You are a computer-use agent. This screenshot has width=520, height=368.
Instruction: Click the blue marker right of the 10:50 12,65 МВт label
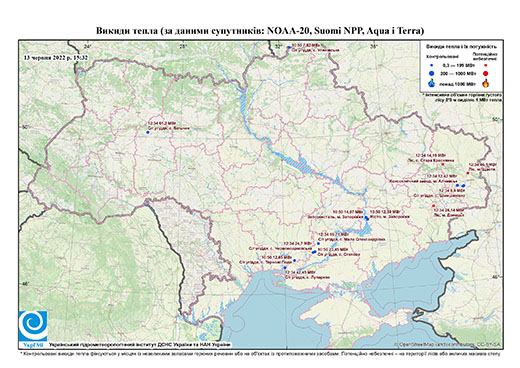coord(294,260)
